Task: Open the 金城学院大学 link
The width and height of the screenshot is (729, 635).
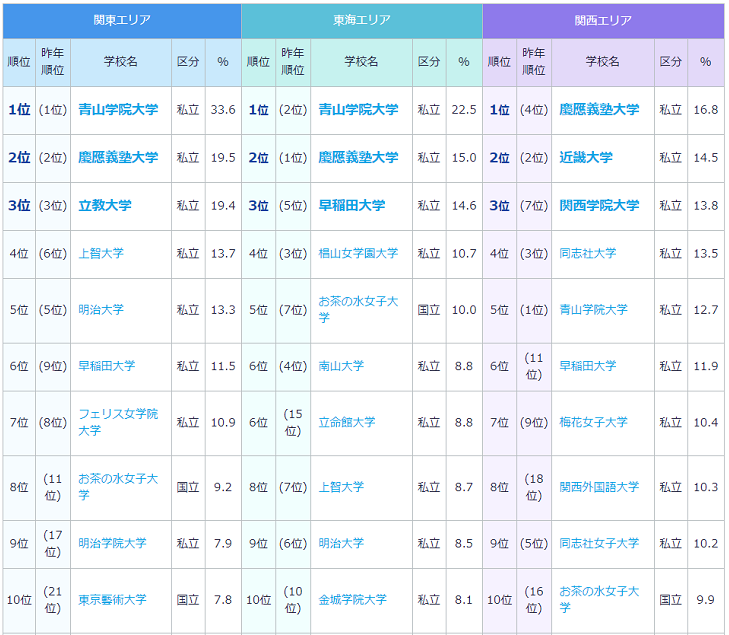Action: (352, 600)
